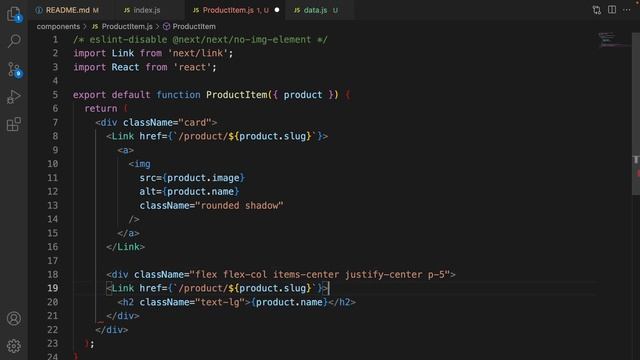640x360 pixels.
Task: Click 'next/link' import string
Action: pyautogui.click(x=198, y=53)
